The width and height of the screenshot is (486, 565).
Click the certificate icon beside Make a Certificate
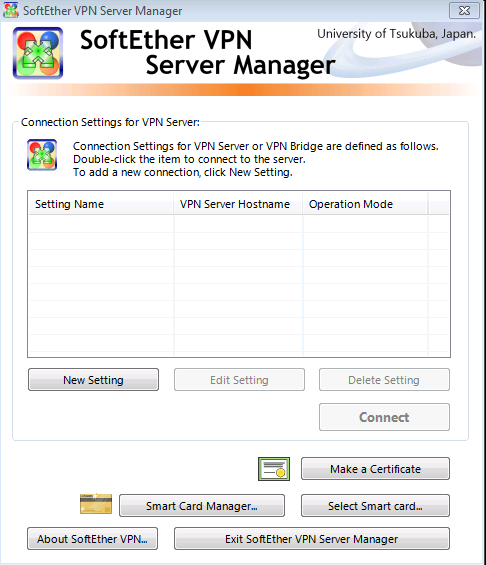pyautogui.click(x=274, y=469)
